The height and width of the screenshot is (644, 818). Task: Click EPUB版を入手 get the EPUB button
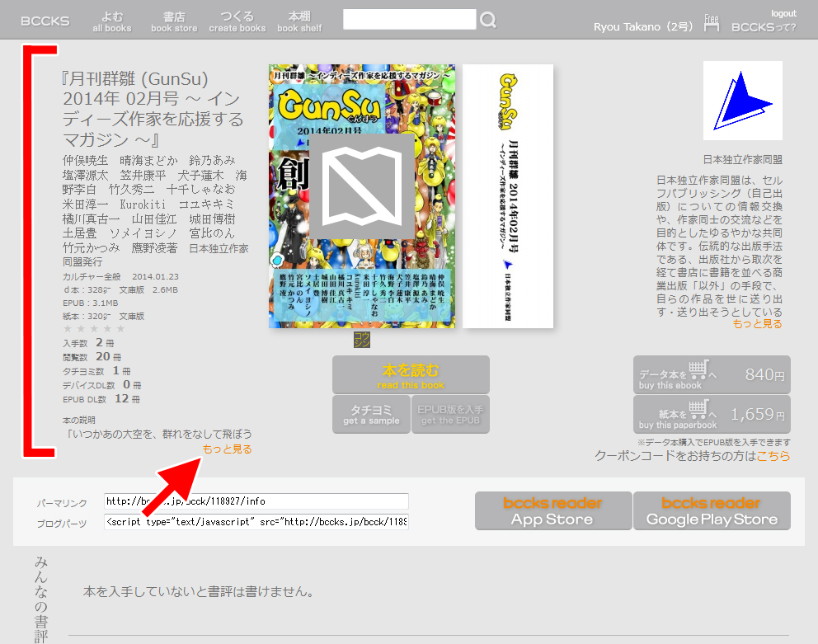(451, 415)
